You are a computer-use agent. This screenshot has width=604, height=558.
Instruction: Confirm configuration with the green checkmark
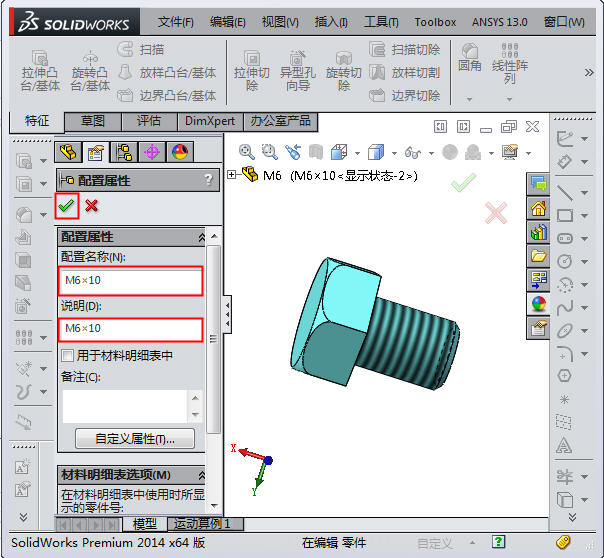[x=66, y=205]
